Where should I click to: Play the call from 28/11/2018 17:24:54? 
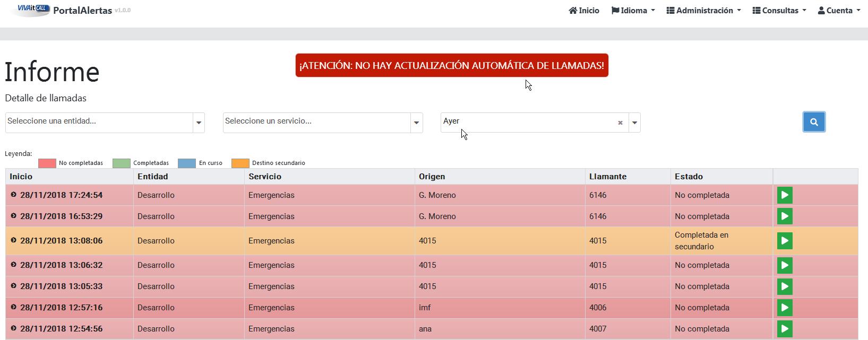[785, 195]
